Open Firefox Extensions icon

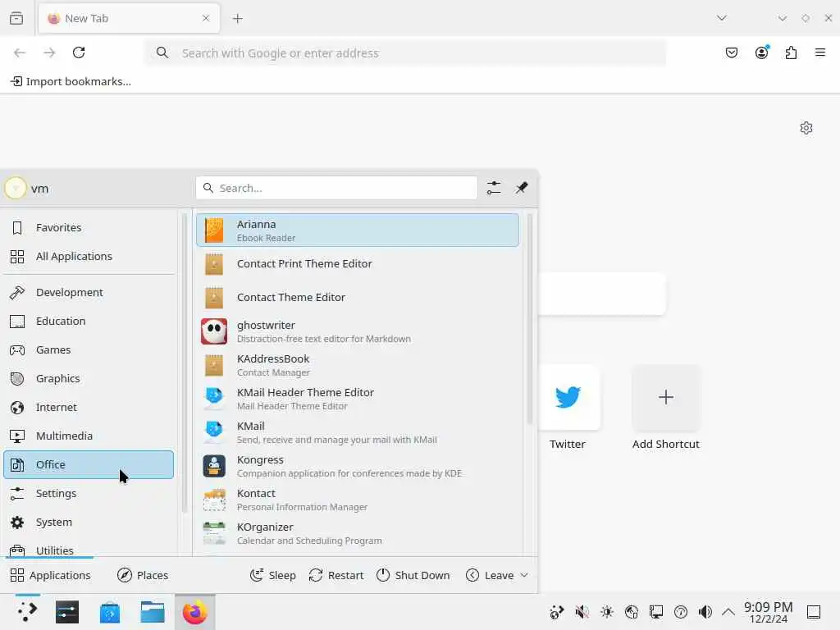coord(791,52)
